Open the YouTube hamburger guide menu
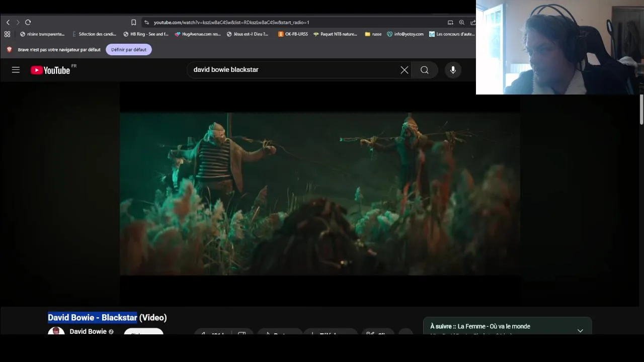This screenshot has width=644, height=362. pyautogui.click(x=16, y=70)
